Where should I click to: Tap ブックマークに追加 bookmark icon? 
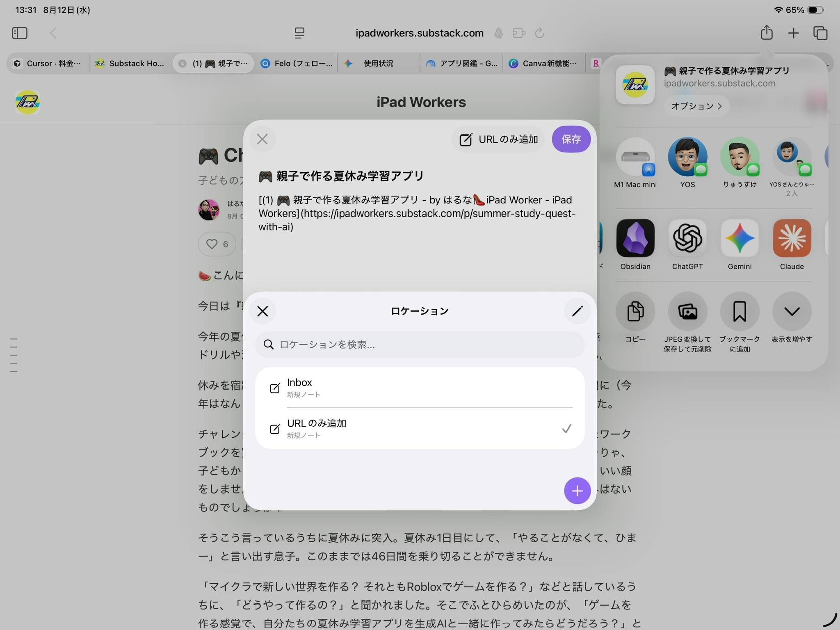[740, 311]
